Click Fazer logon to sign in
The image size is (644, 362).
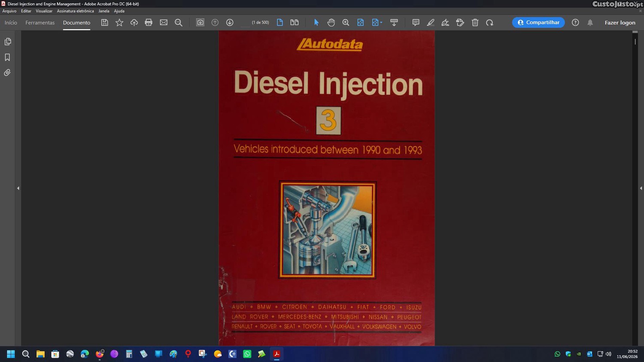(620, 22)
